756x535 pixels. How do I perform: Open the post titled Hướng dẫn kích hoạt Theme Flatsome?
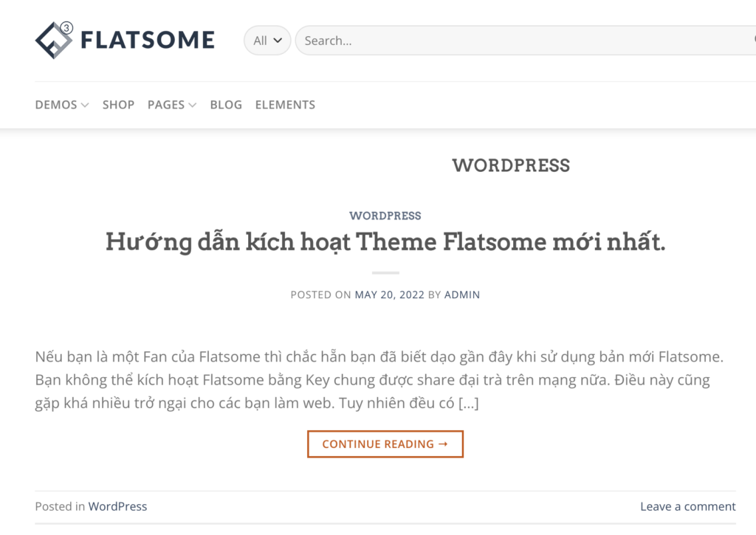pos(385,242)
